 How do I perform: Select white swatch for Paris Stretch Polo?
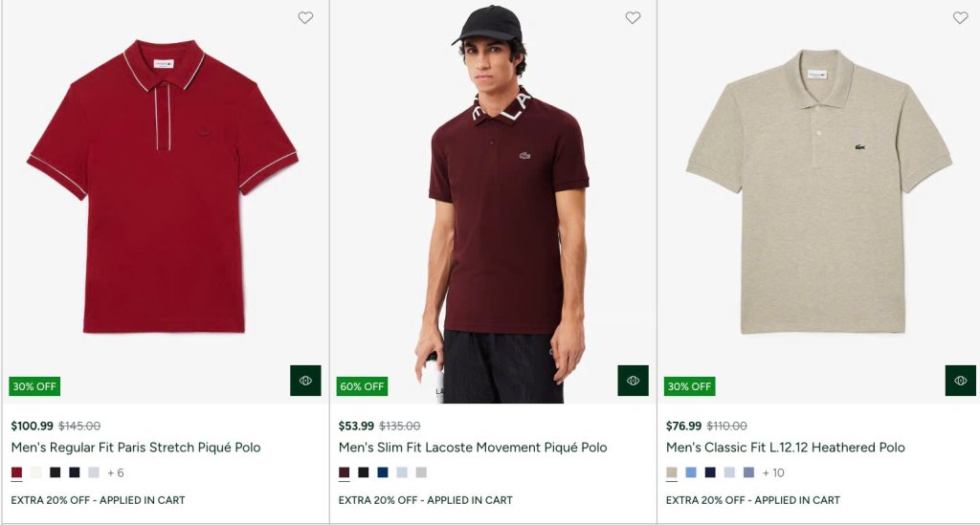pos(36,472)
